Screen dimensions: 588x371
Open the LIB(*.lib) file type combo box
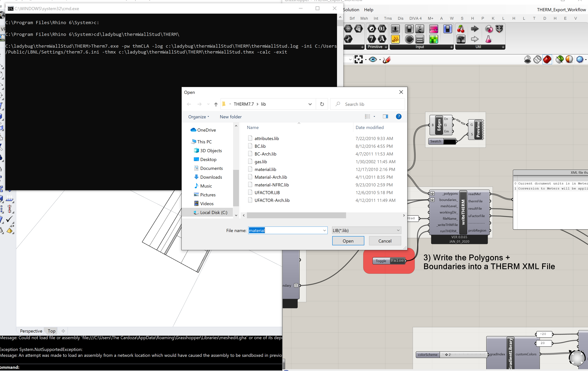[x=366, y=231]
